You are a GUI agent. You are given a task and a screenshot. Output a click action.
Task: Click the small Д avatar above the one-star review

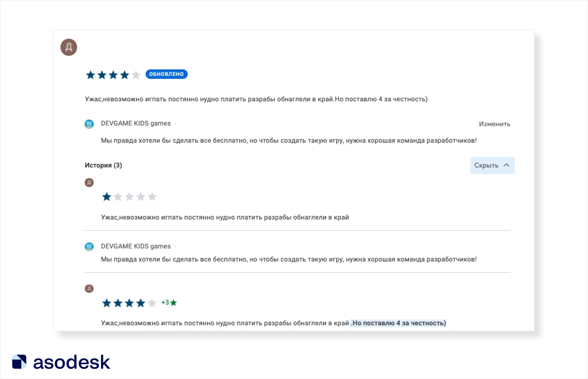click(x=89, y=183)
